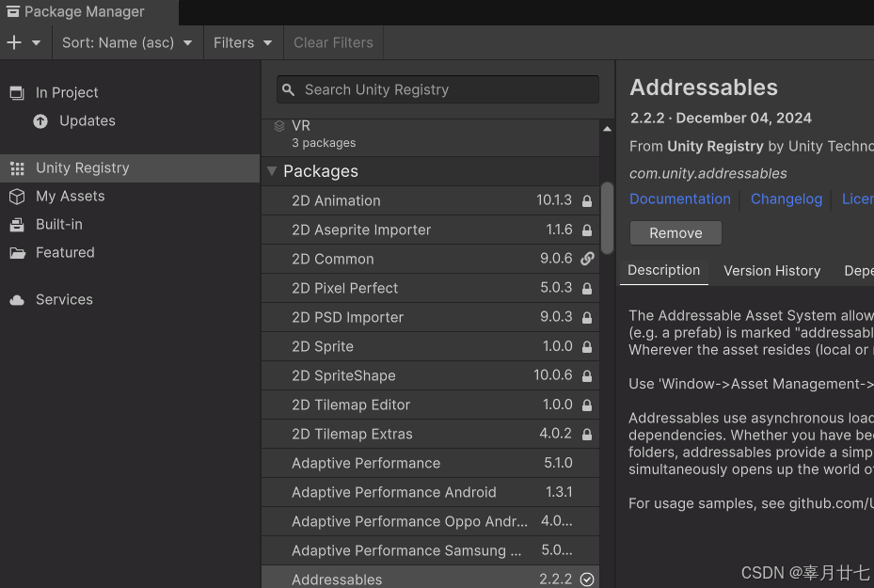Select the 2D Animation package
The height and width of the screenshot is (588, 874).
[x=430, y=200]
